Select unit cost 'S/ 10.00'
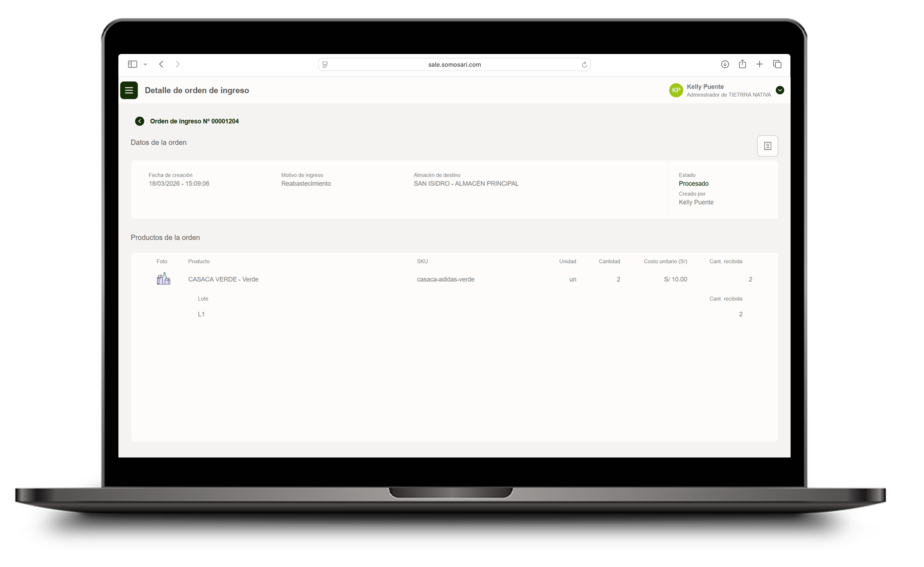This screenshot has width=924, height=567. point(675,279)
